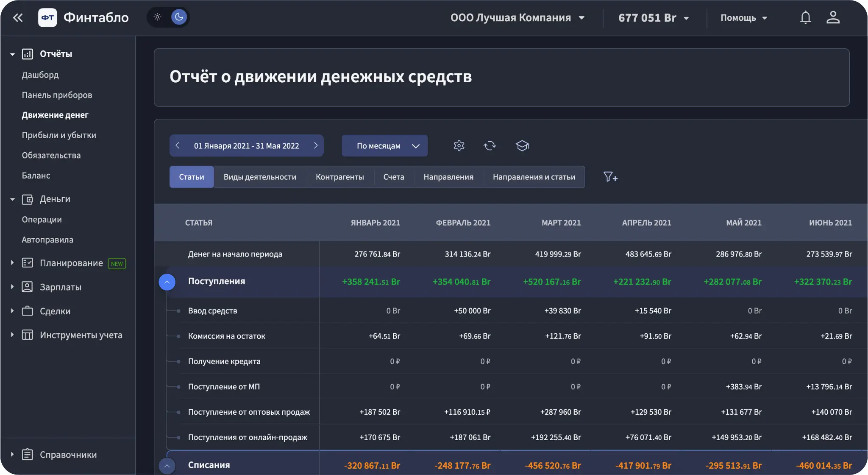Screen dimensions: 868x475
Task: Click the Сделки briefcase icon
Action: pyautogui.click(x=28, y=311)
